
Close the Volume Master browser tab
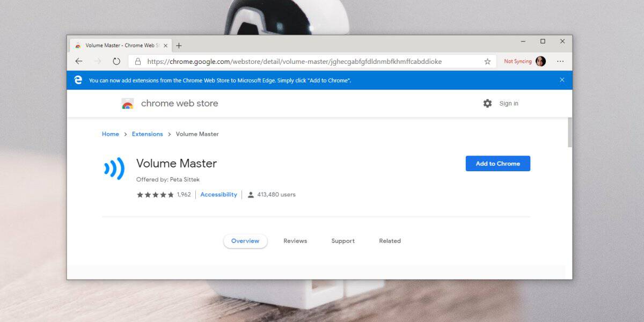(x=165, y=46)
